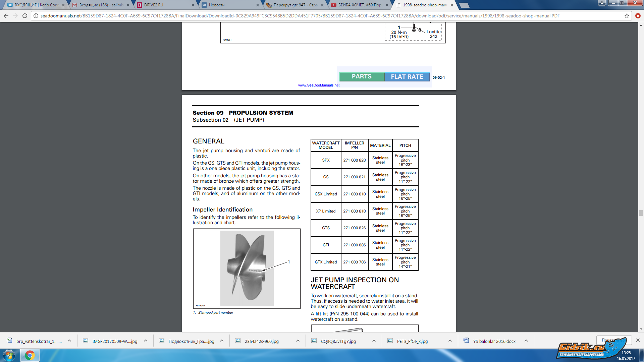Click the red extension icon
Screen dimensions: 644x362
pos(638,16)
